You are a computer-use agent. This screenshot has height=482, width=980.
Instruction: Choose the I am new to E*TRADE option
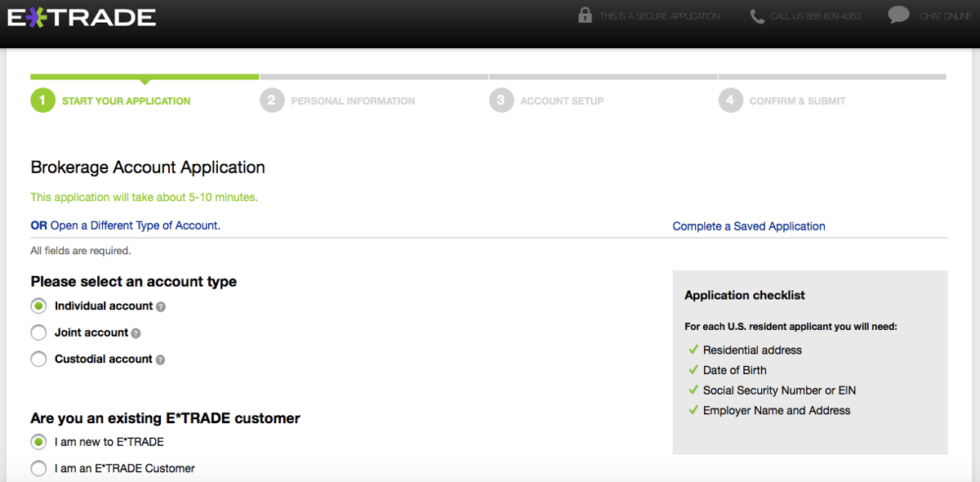click(38, 442)
